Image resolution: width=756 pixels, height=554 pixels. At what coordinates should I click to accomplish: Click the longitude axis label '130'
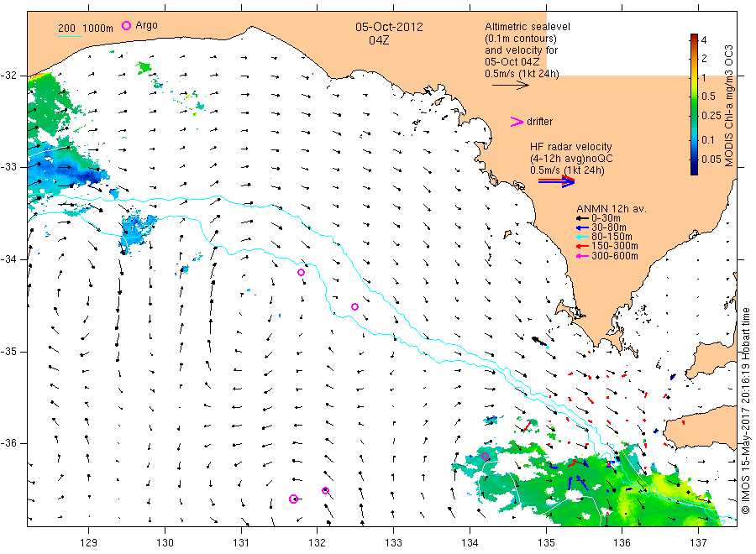[x=165, y=543]
